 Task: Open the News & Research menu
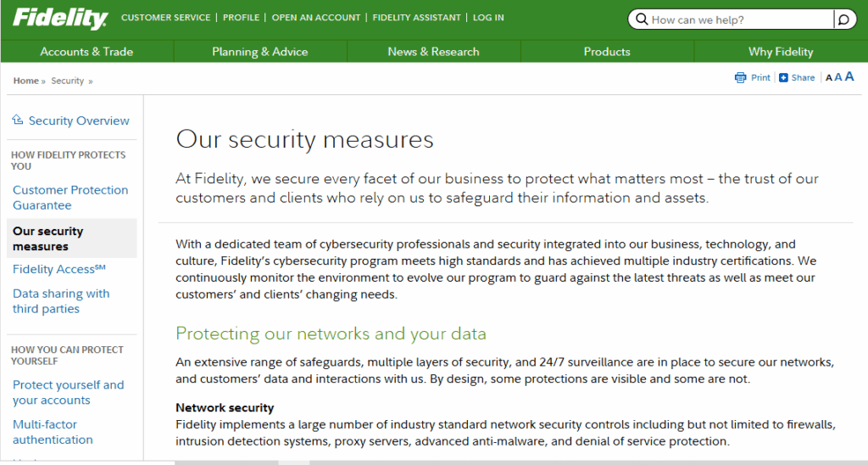coord(433,52)
